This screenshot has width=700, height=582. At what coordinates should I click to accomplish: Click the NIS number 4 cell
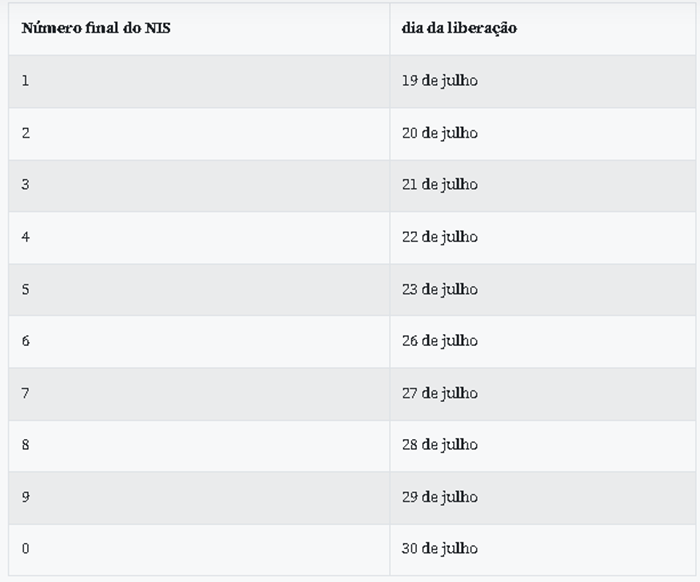26,237
